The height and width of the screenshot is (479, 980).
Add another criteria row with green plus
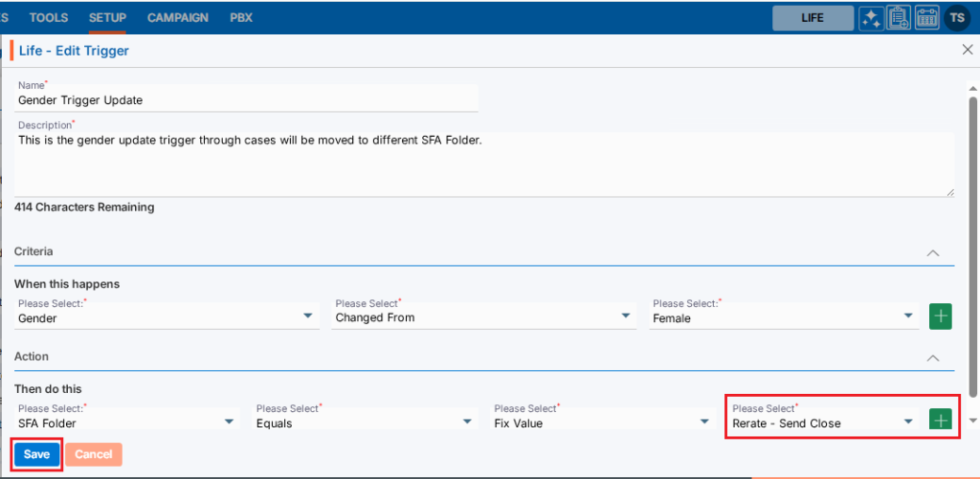coord(941,316)
